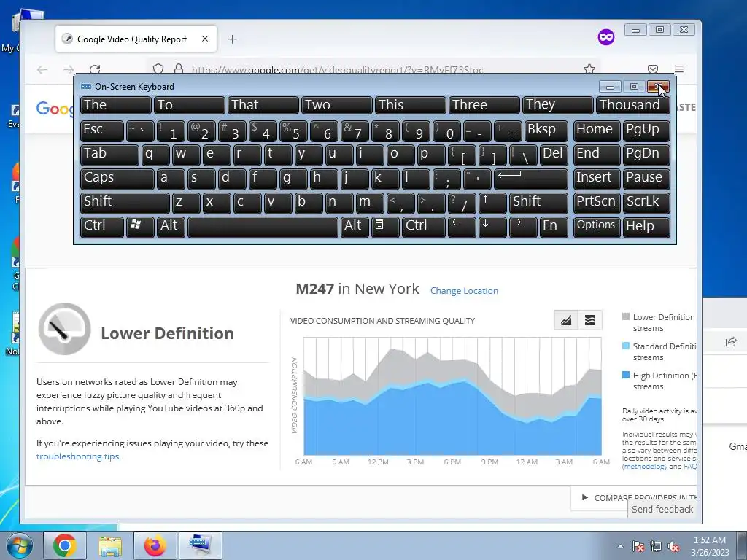The image size is (747, 560).
Task: Toggle the right Shift key
Action: point(538,203)
